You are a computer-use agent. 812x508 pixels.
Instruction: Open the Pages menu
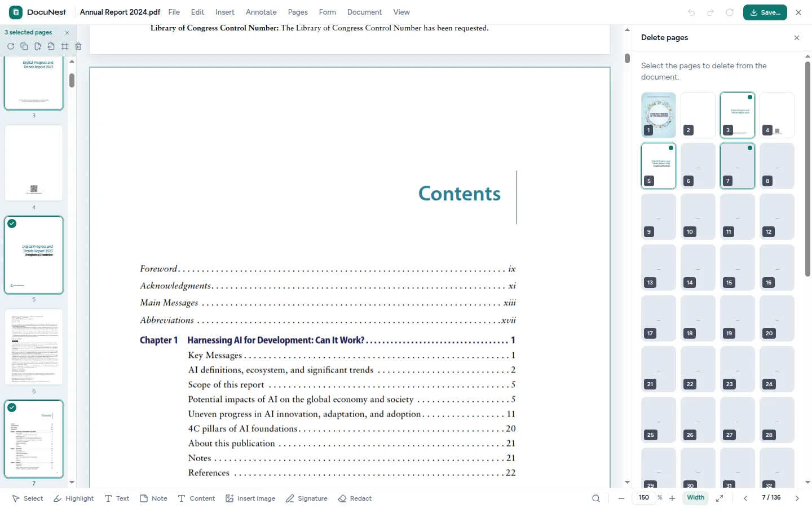(x=298, y=12)
